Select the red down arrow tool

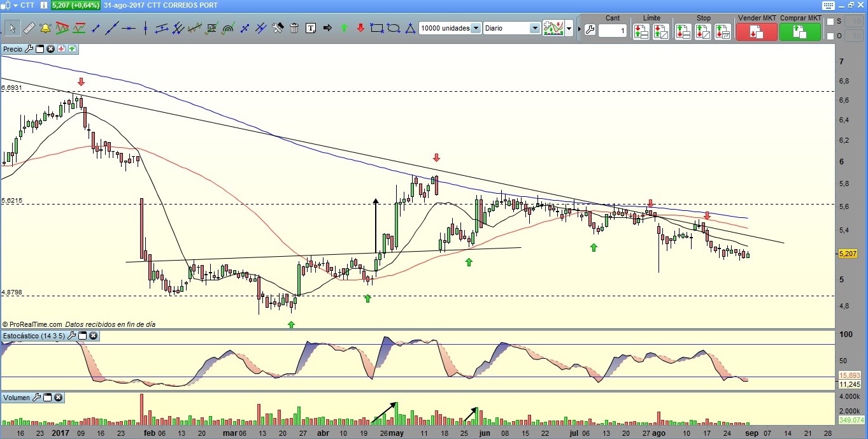click(360, 28)
